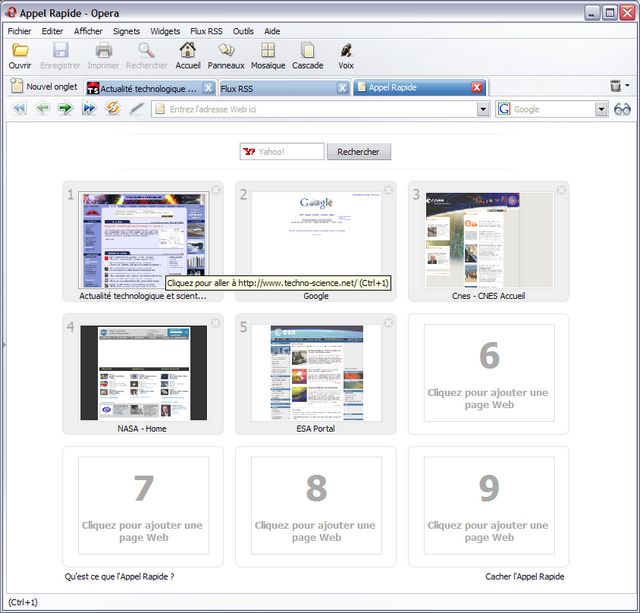640x613 pixels.
Task: Remove NASA speed dial entry 4
Action: tap(216, 323)
